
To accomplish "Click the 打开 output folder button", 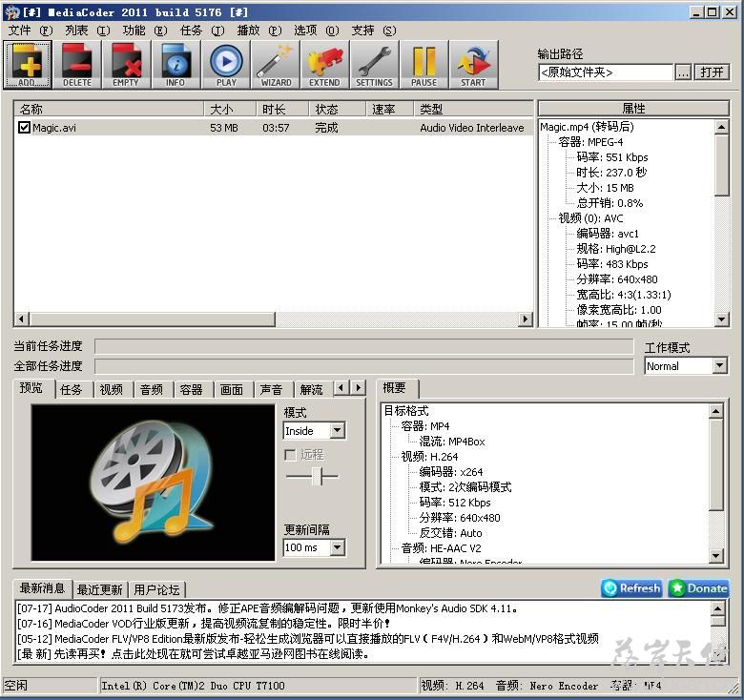I will coord(712,72).
